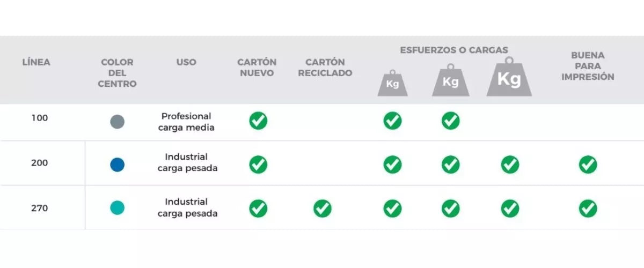Screen dimensions: 644x268
Task: Click the smallest Kg weight icon
Action: point(392,83)
